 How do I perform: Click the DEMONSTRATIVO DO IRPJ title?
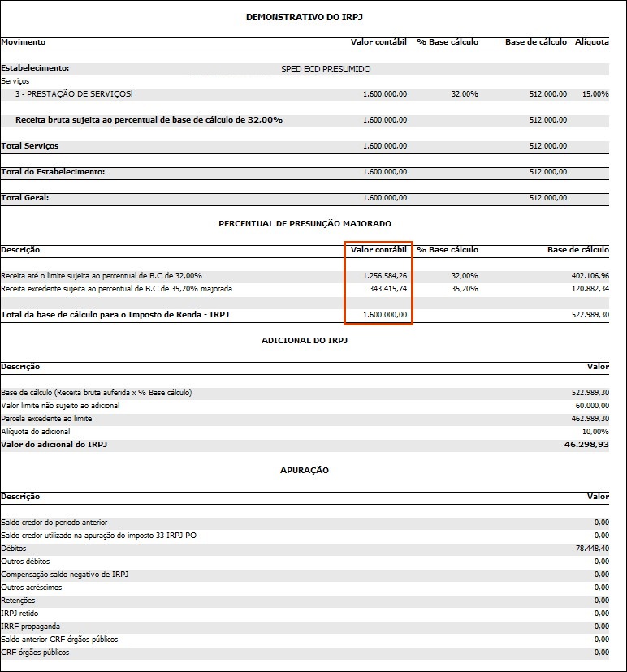tap(305, 17)
